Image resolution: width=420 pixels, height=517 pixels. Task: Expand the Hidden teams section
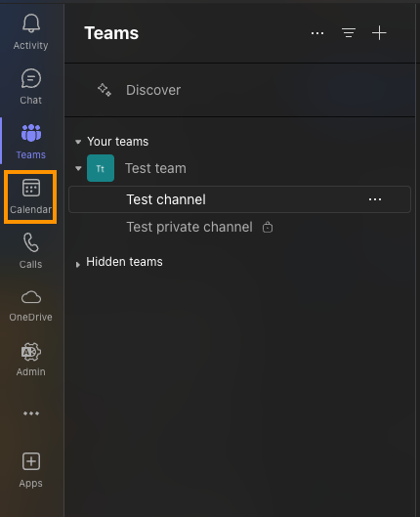(x=78, y=265)
